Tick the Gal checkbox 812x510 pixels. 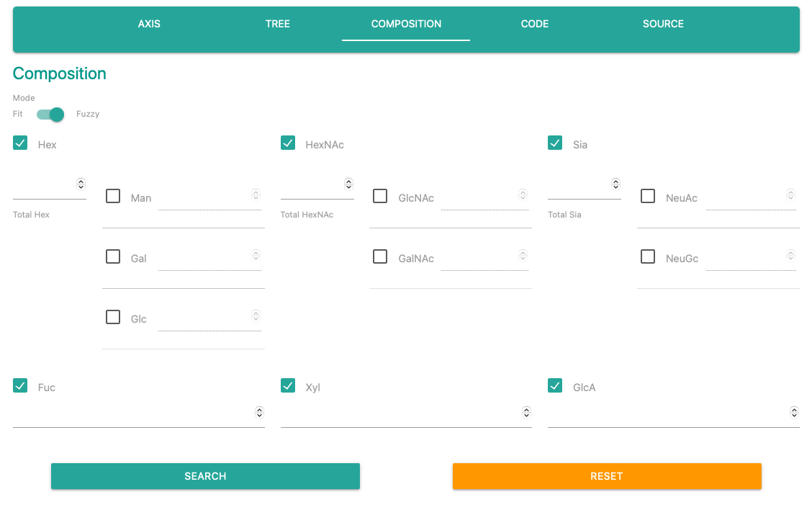click(113, 256)
